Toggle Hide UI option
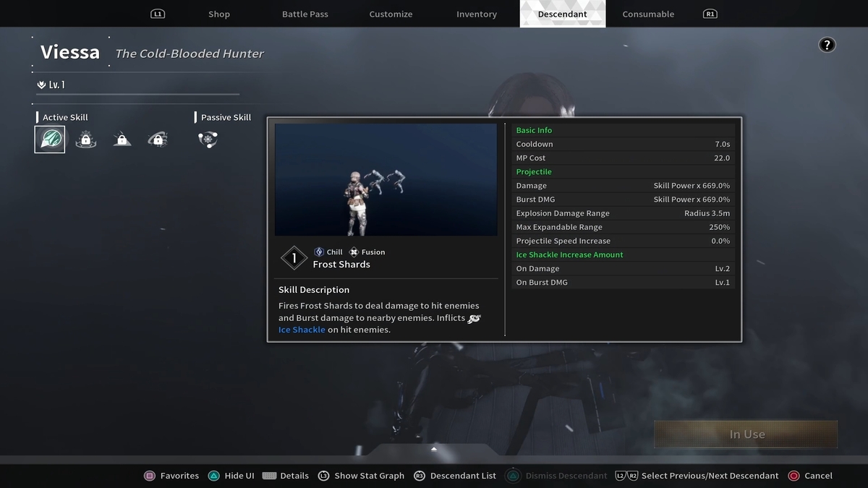The image size is (868, 488). tap(231, 476)
